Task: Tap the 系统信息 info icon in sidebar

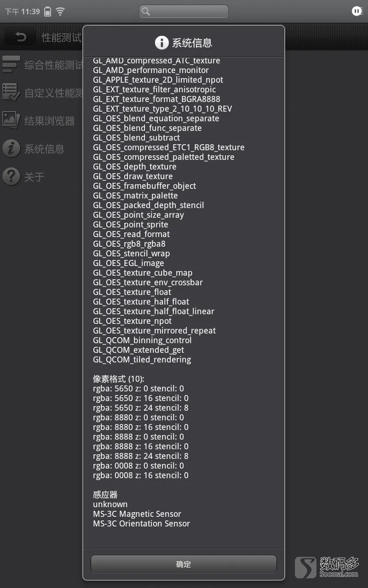Action: click(11, 148)
